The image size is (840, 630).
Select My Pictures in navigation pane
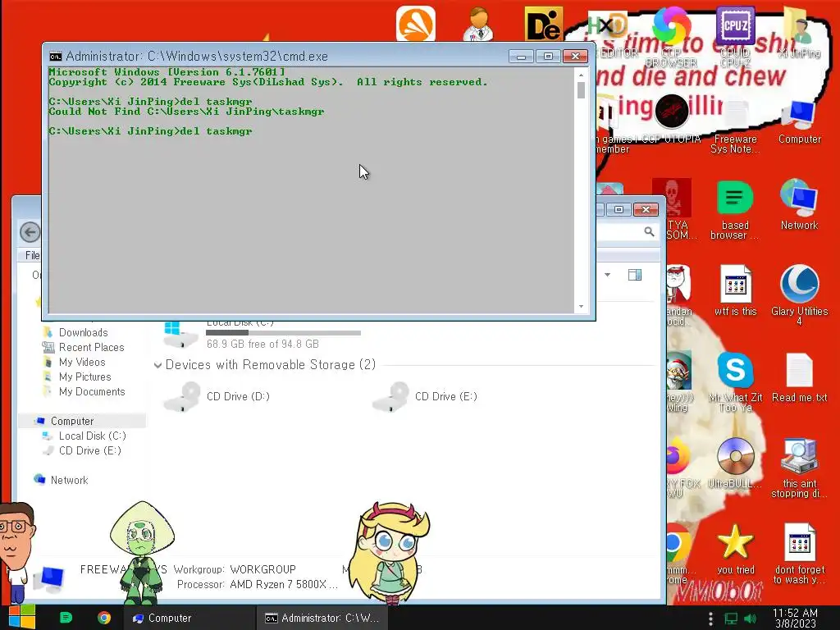pyautogui.click(x=84, y=377)
